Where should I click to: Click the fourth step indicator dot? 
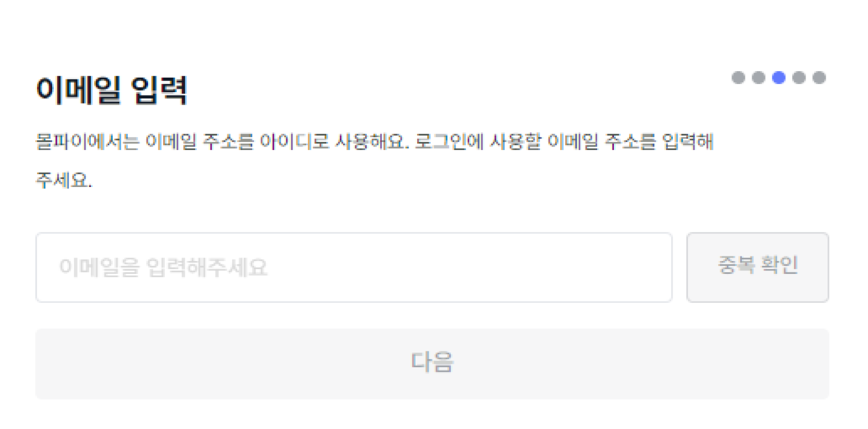click(799, 78)
